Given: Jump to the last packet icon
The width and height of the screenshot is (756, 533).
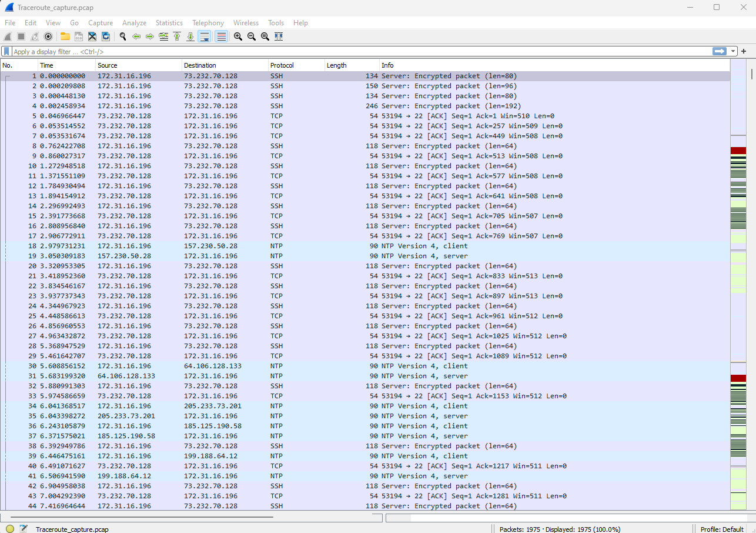Looking at the screenshot, I should [x=190, y=36].
